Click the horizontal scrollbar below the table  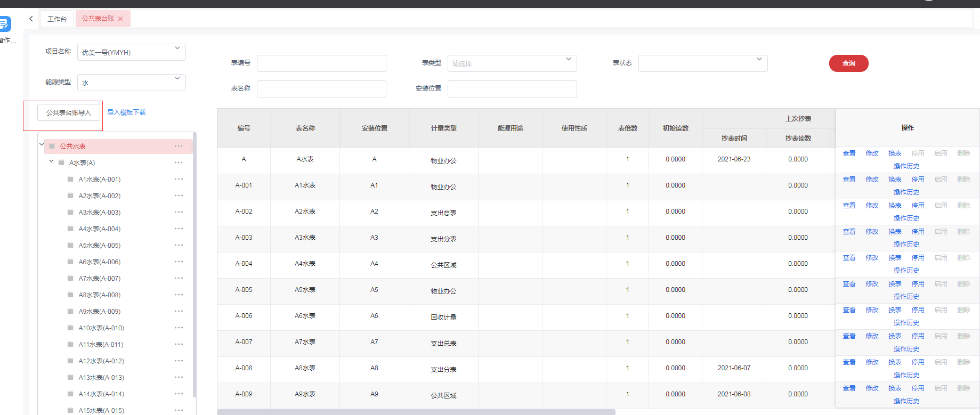point(416,412)
